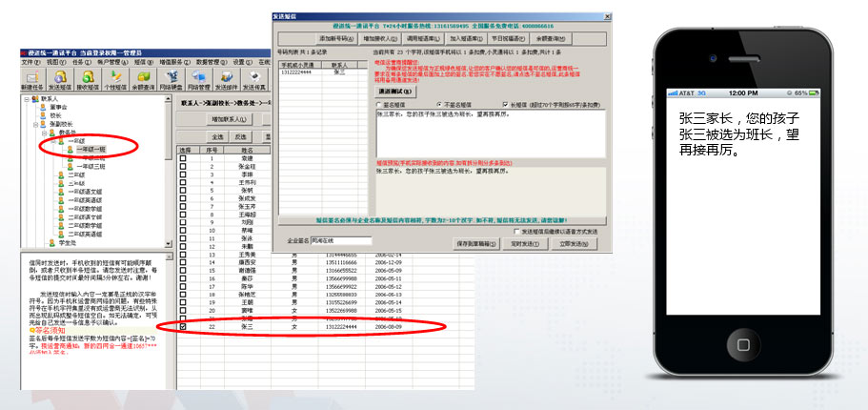Select the 签名短信 radio button
This screenshot has width=868, height=410.
tap(379, 104)
